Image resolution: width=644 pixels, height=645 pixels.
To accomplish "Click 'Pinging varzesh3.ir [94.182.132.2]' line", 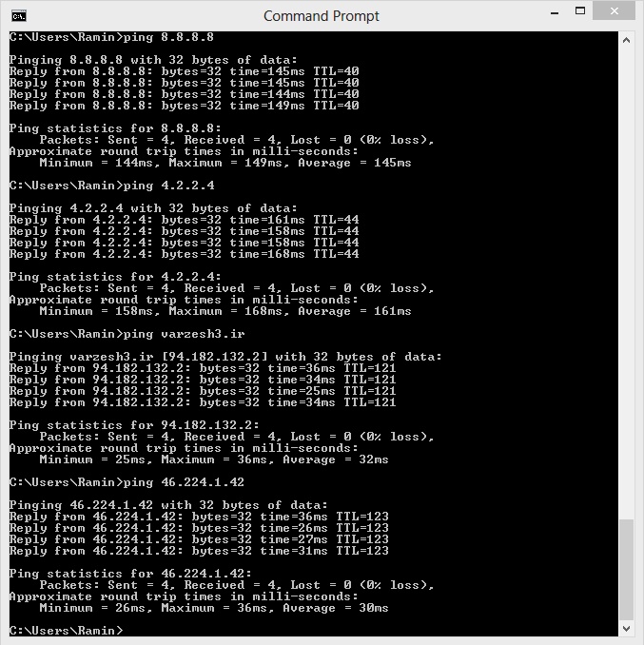I will tap(225, 357).
